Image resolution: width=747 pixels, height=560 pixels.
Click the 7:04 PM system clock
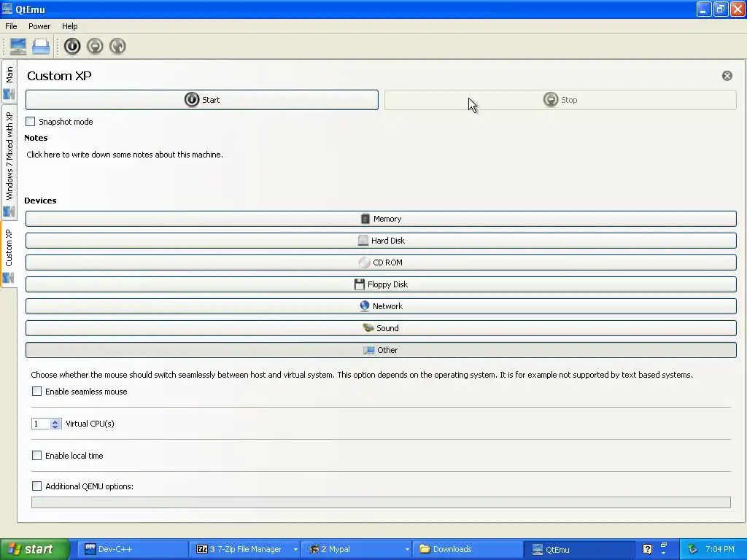(720, 549)
